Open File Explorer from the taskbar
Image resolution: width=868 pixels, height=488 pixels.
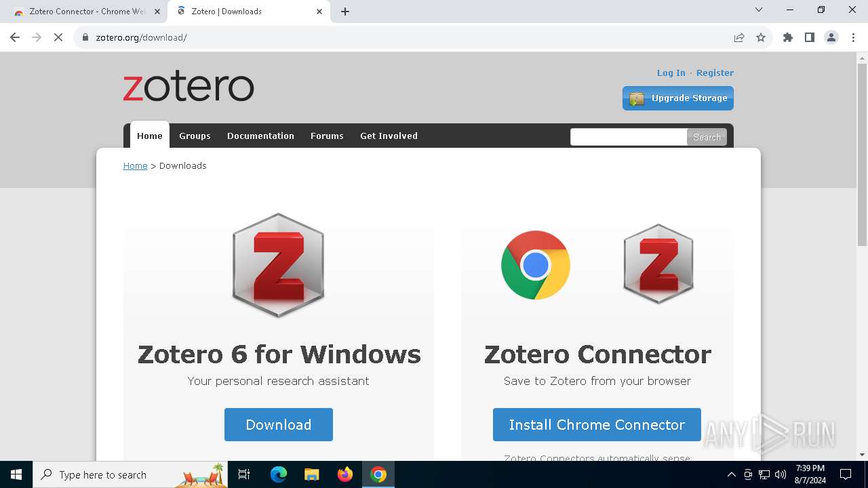point(311,474)
